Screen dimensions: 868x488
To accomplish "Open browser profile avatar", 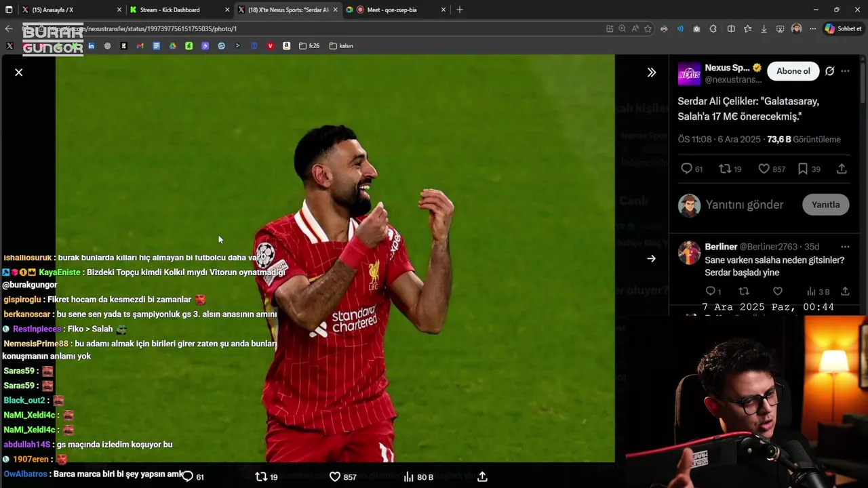I will coord(796,28).
